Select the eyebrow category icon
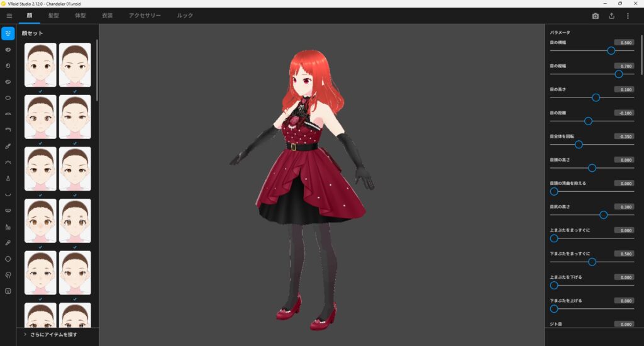The image size is (644, 346). point(8,114)
